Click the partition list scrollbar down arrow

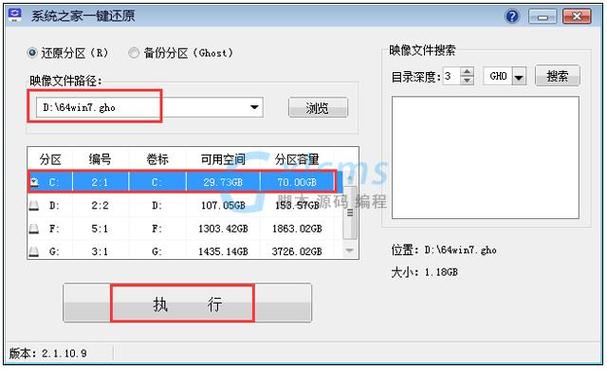(350, 251)
